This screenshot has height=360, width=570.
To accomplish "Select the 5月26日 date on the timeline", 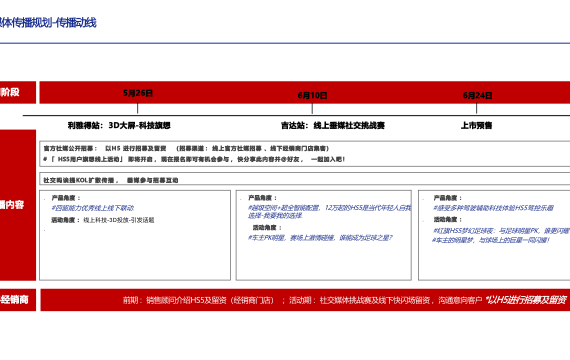I will 138,93.
